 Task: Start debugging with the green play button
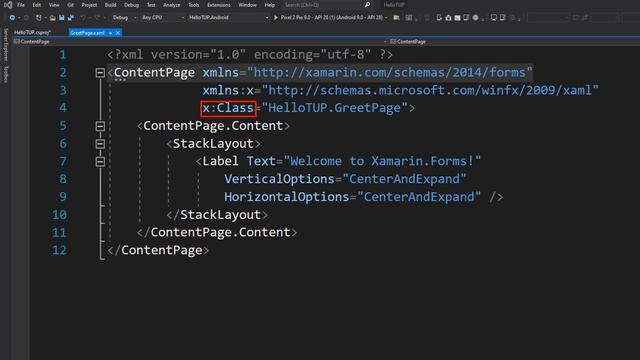pyautogui.click(x=276, y=18)
